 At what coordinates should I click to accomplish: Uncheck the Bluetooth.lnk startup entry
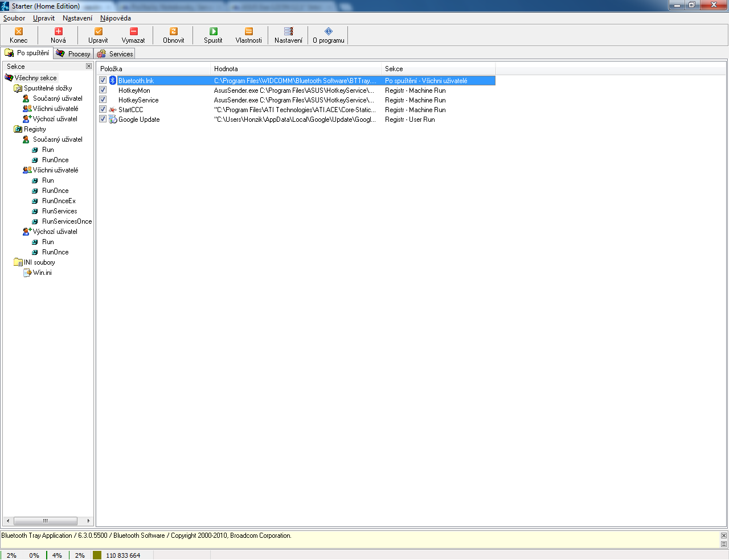[103, 80]
